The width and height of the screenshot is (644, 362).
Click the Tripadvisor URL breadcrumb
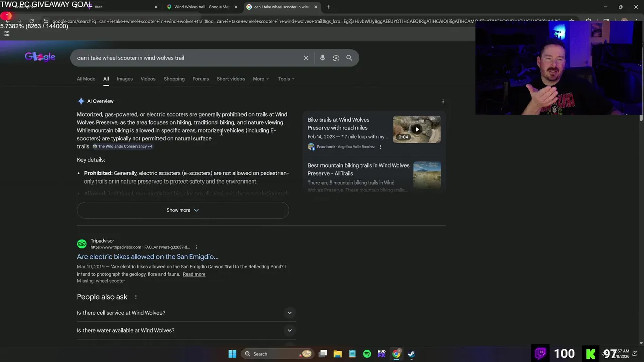click(140, 247)
